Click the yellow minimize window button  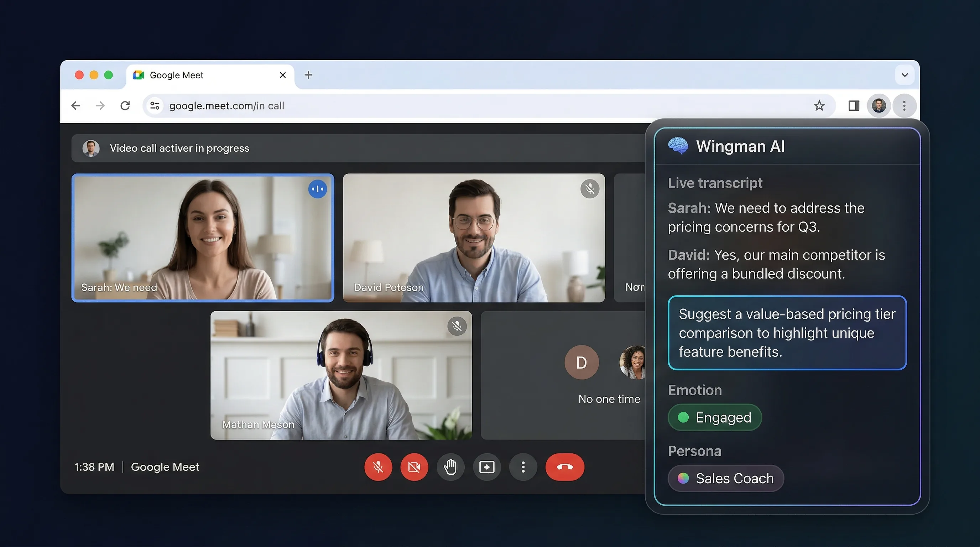[94, 75]
